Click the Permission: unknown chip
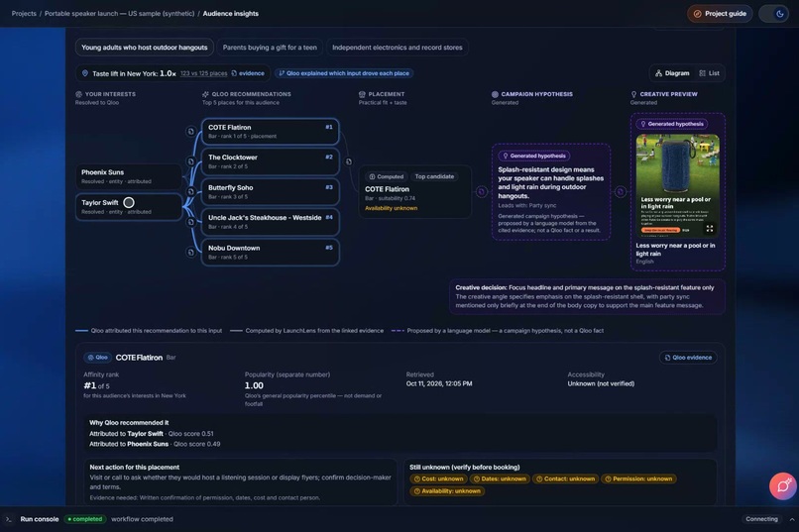This screenshot has height=532, width=799. point(638,479)
